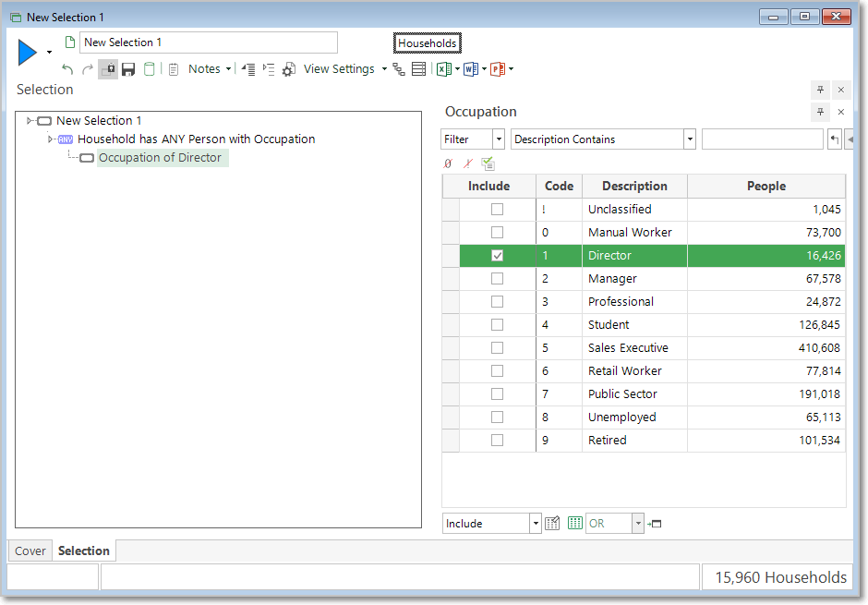Viewport: 868px width, 605px height.
Task: Check the Include box for Manager
Action: point(497,278)
